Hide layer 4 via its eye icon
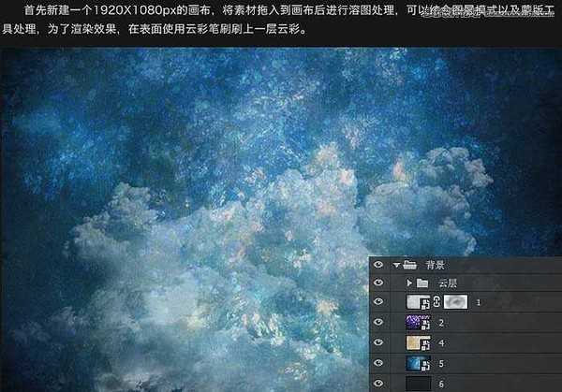 (378, 343)
